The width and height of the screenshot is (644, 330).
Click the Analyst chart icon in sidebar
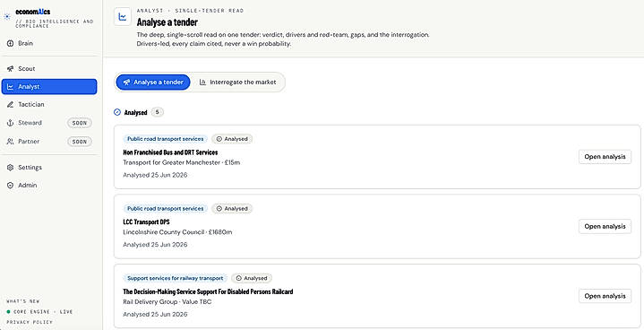[10, 87]
